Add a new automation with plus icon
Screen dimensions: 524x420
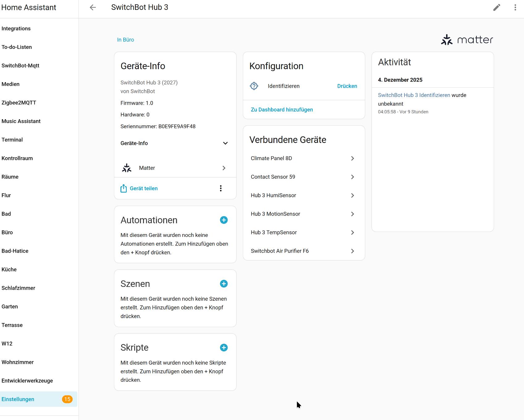[224, 220]
